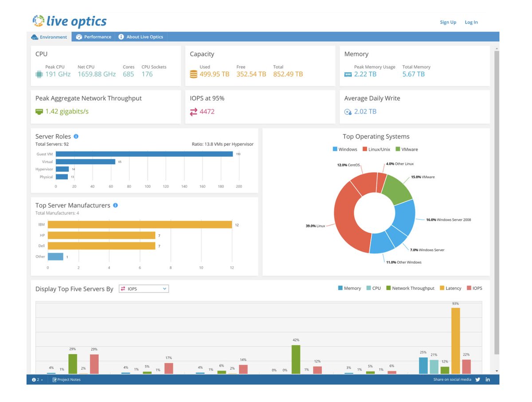Click the Server Roles info icon
Viewport: 532px width, 402px height.
pos(76,136)
